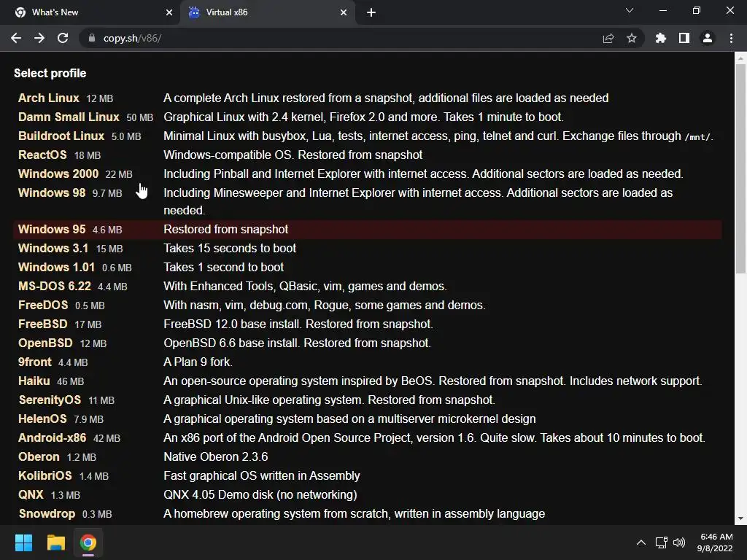Boot the HelenOS profile
Screen dimensions: 747x560
pyautogui.click(x=42, y=419)
